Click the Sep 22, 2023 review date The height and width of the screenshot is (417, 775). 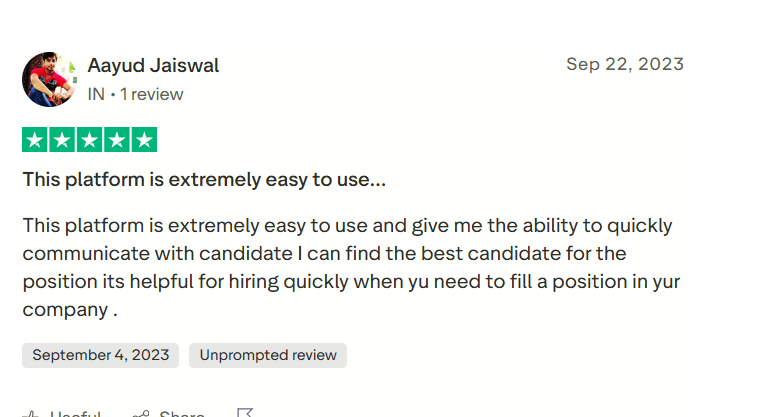[625, 64]
